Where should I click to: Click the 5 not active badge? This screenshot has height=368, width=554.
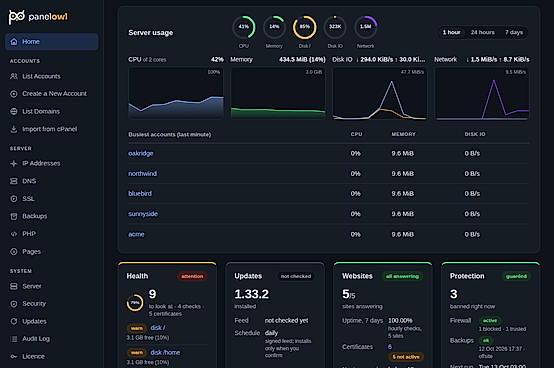(406, 357)
